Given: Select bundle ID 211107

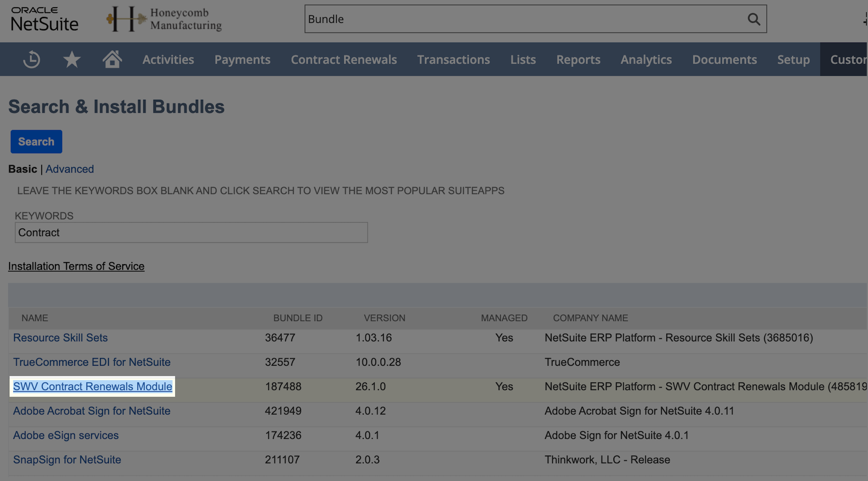Looking at the screenshot, I should coord(282,460).
